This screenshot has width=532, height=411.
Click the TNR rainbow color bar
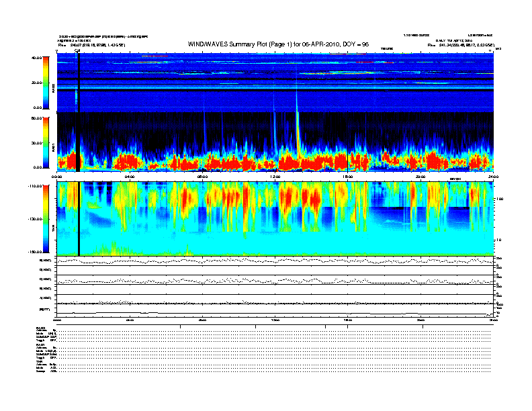[46, 219]
